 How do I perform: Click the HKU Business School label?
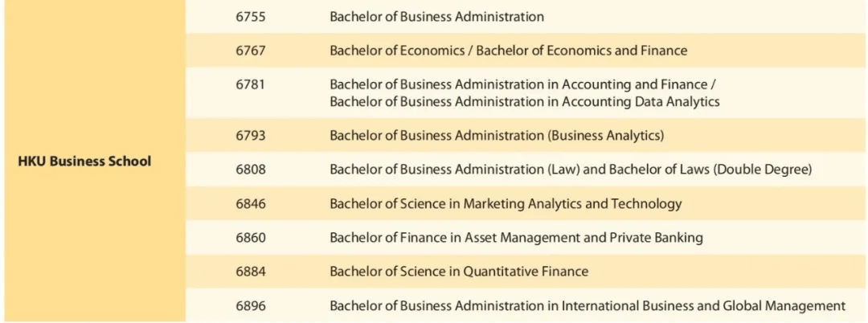(x=84, y=161)
